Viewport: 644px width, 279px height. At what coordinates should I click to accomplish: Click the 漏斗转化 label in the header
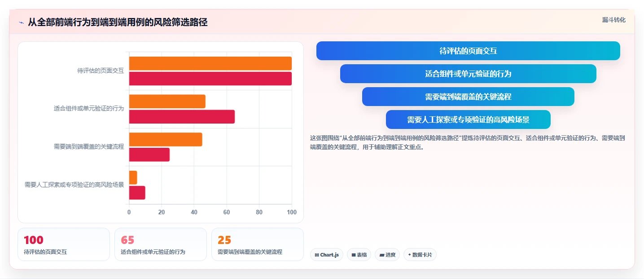(x=613, y=20)
